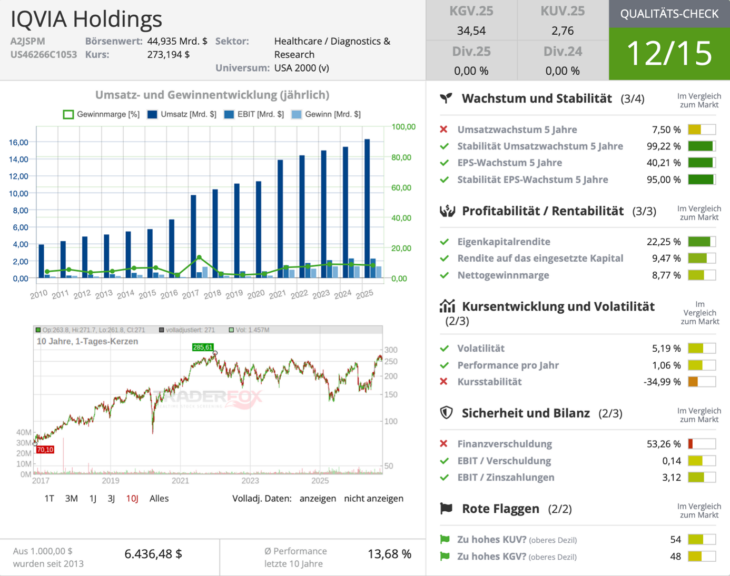730x576 pixels.
Task: Click the green check next to Volatilität
Action: tap(444, 348)
